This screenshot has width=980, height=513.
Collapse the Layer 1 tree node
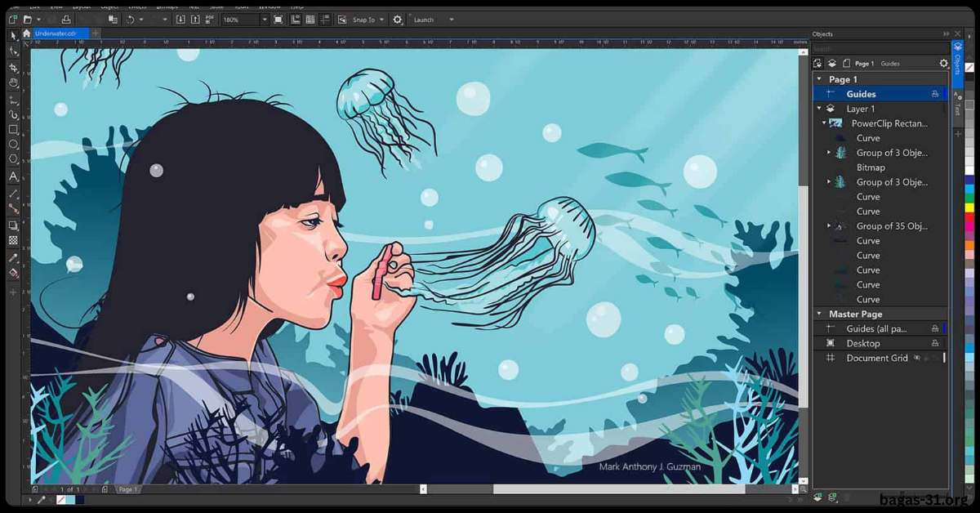pyautogui.click(x=819, y=109)
